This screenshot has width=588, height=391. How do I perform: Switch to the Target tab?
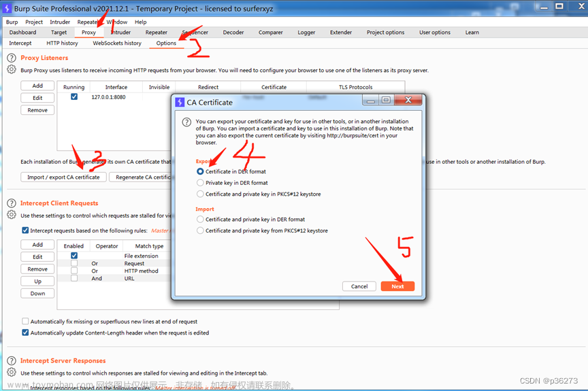[59, 33]
